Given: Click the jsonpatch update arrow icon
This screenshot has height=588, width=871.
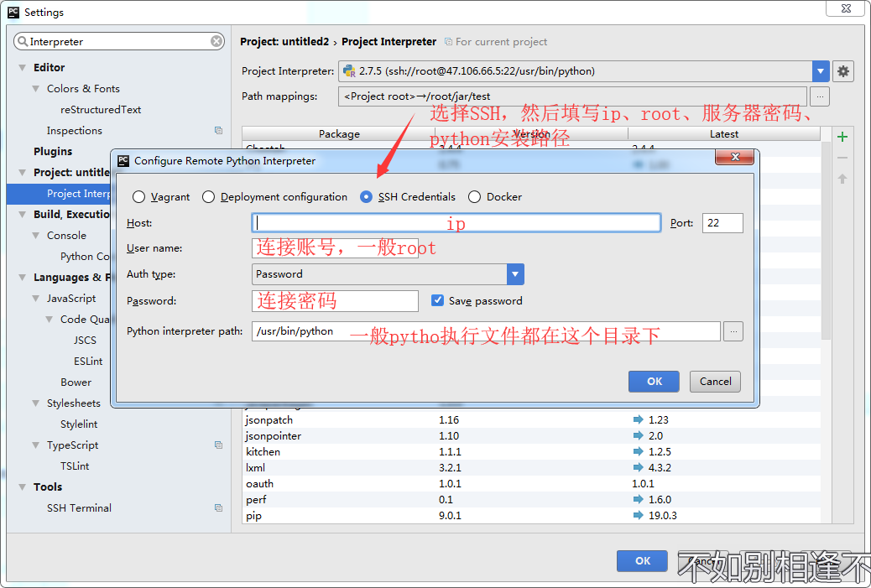Looking at the screenshot, I should (638, 419).
